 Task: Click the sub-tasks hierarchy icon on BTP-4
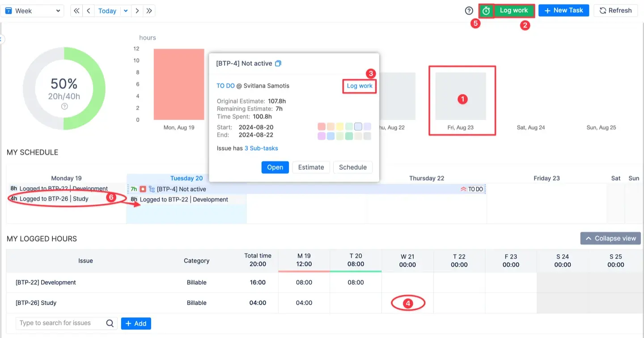[152, 188]
